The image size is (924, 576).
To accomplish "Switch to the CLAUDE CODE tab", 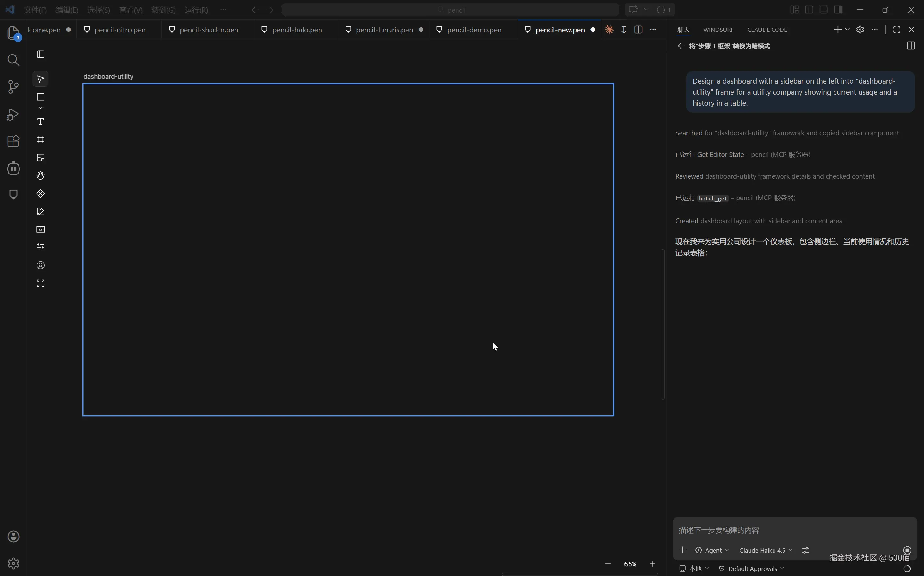I will 767,29.
